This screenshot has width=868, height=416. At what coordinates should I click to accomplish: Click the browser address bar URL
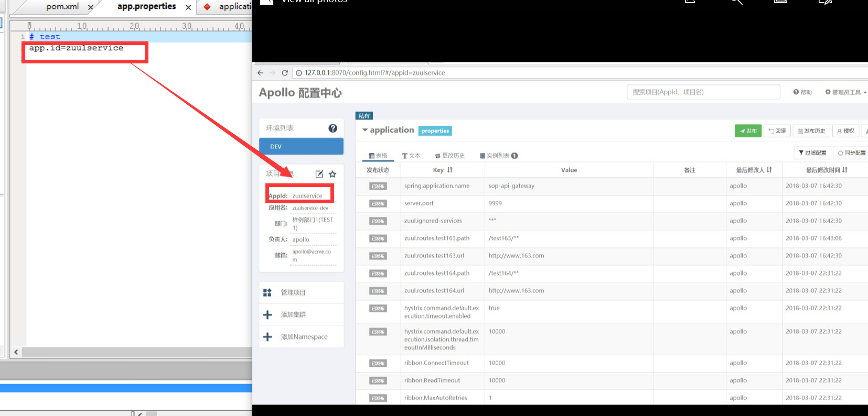(x=374, y=73)
